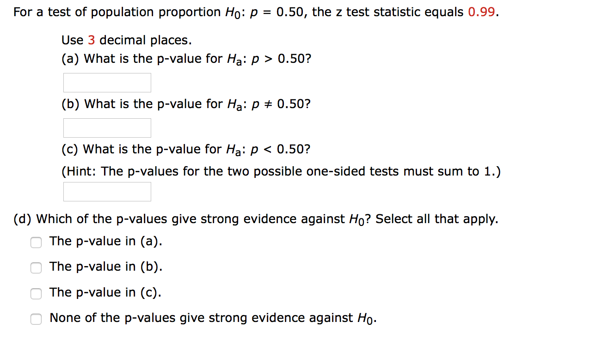This screenshot has width=602, height=364.
Task: Click the answer field for part (c)
Action: pos(107,191)
